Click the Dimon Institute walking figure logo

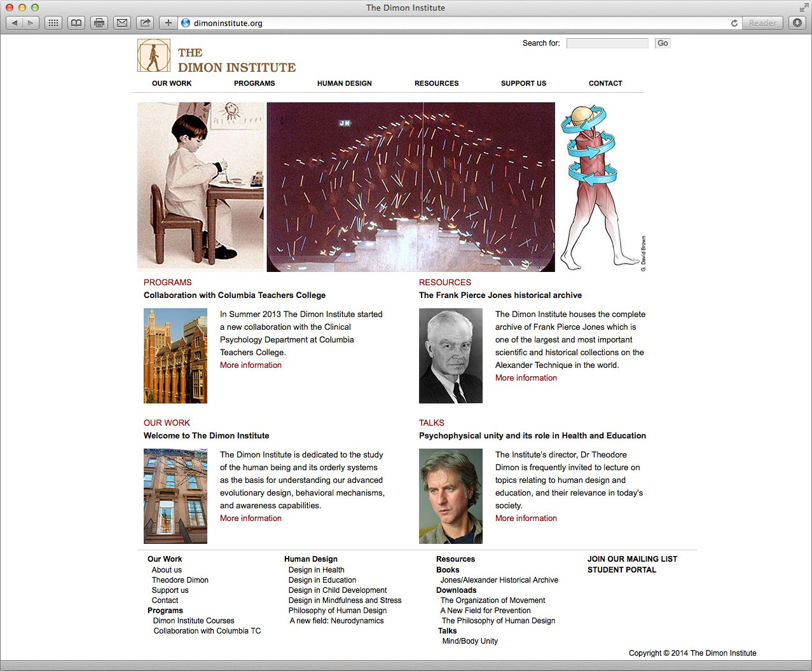coord(154,55)
